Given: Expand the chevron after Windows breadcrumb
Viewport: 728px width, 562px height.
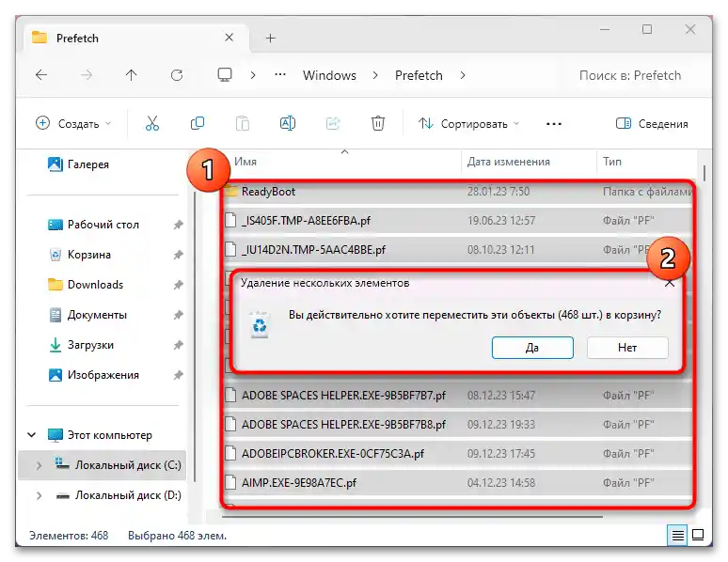Looking at the screenshot, I should [x=375, y=75].
